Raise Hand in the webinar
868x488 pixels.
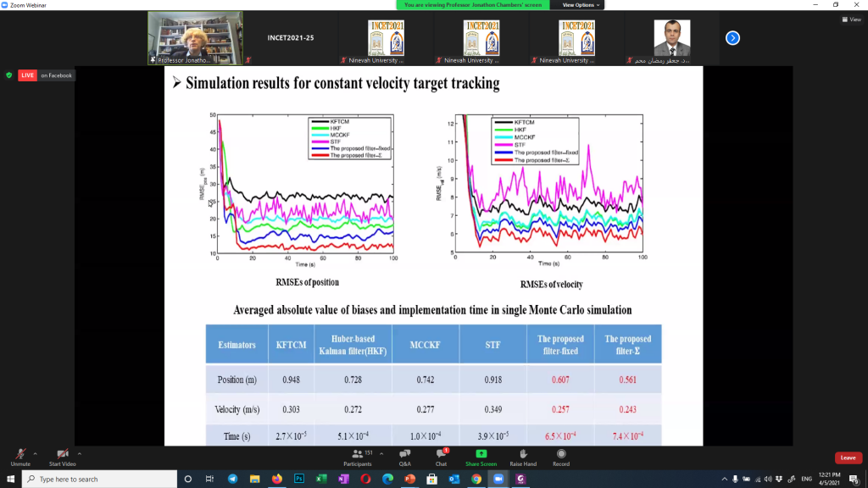[x=523, y=457]
